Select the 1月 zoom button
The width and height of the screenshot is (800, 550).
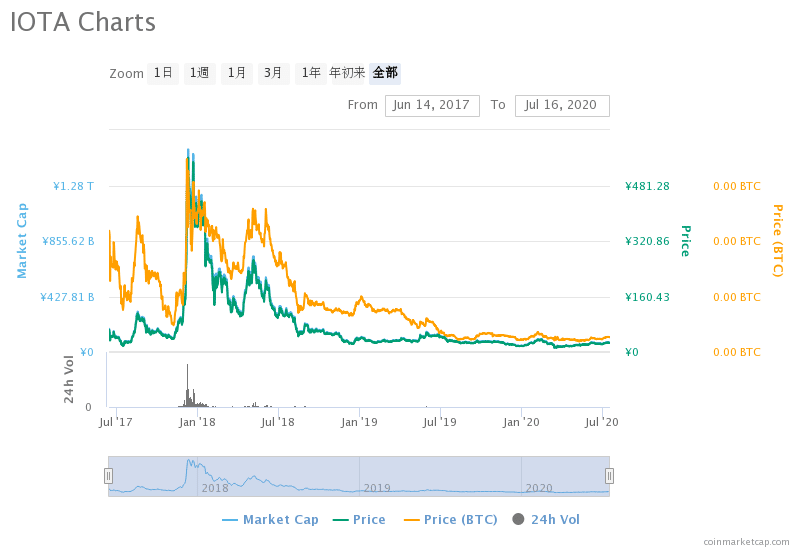237,73
